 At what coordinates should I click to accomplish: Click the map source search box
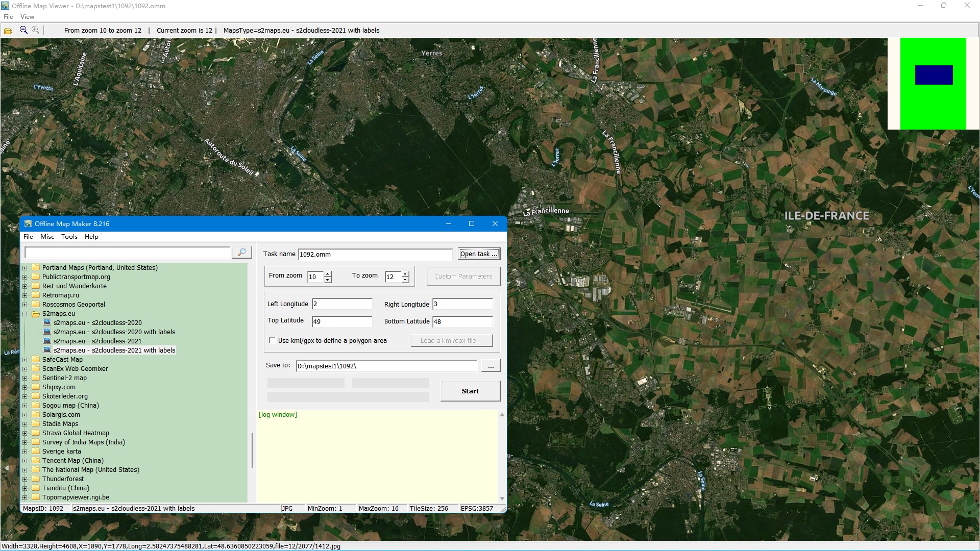127,253
